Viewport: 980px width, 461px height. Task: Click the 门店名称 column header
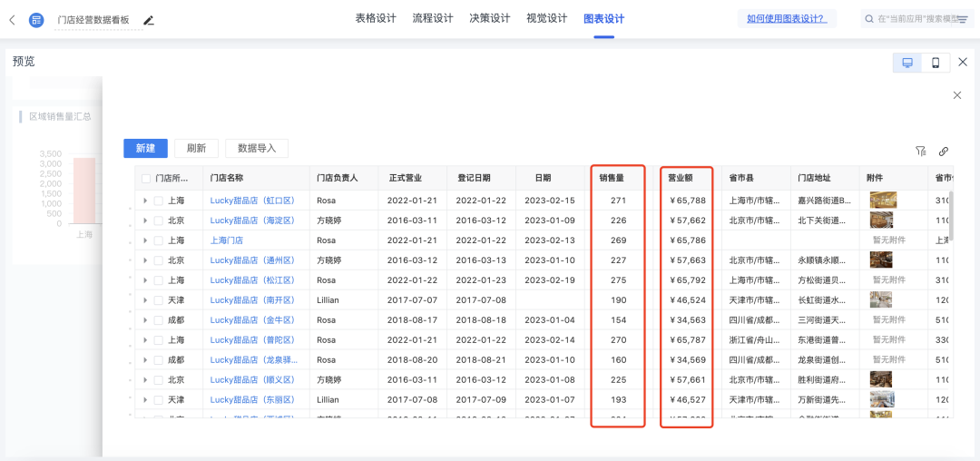point(256,178)
